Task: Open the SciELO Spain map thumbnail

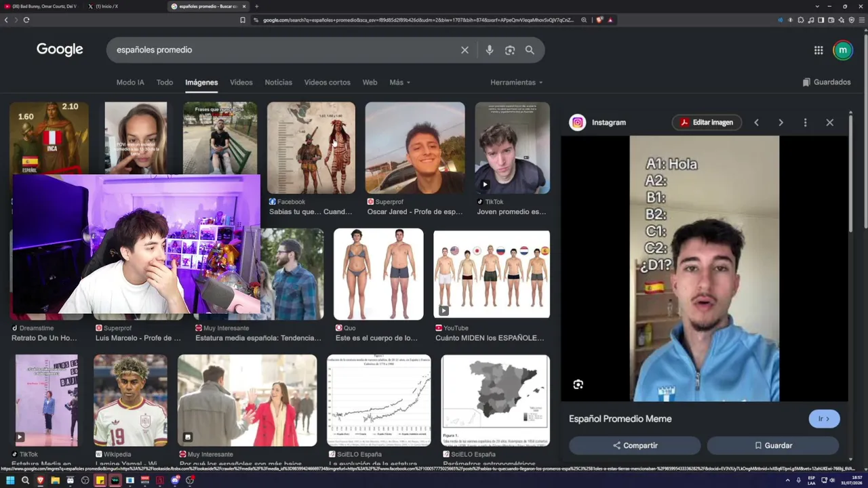Action: (x=496, y=400)
